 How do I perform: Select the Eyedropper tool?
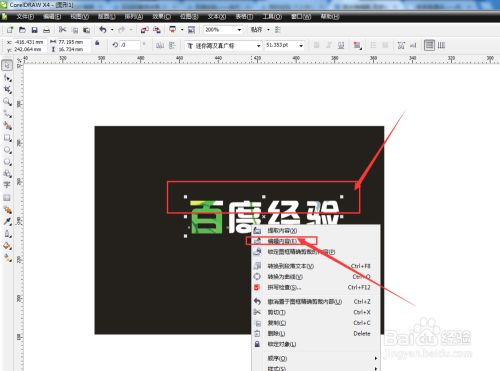(7, 222)
